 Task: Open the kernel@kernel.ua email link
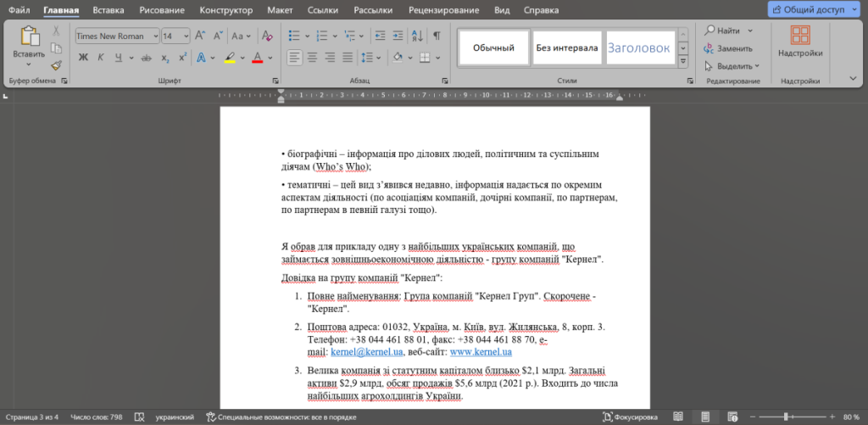click(367, 352)
